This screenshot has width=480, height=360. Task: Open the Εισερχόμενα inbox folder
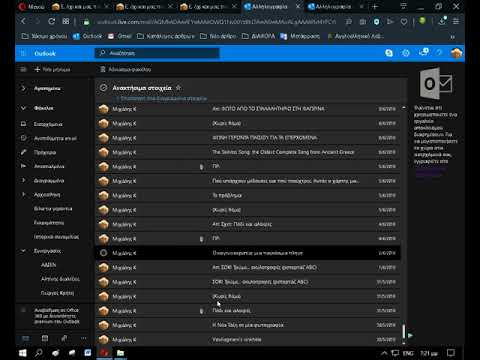[48, 124]
